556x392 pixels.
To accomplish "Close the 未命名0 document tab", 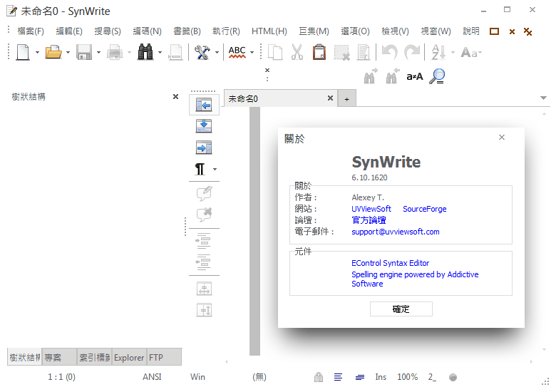I will tap(330, 98).
